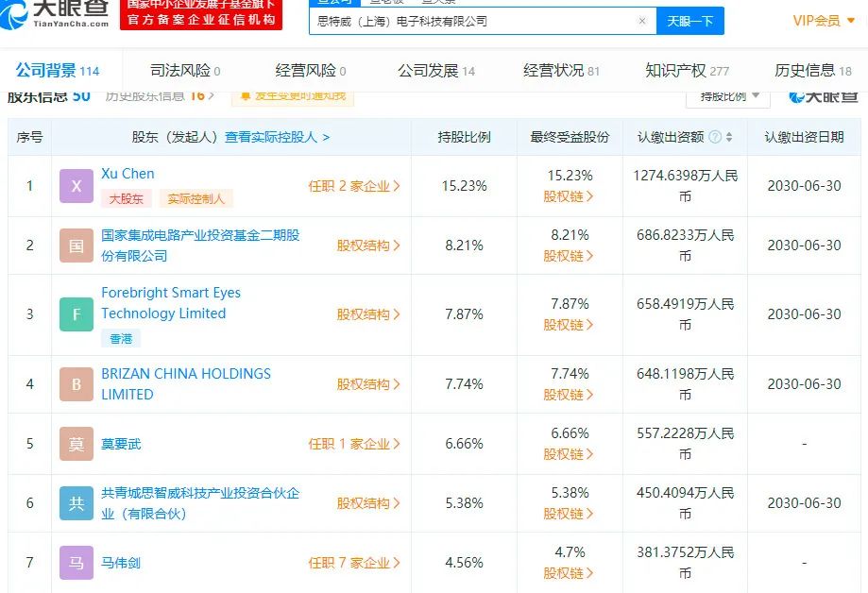
Task: Open 股权链 under 6.66% beneficial share
Action: pos(569,454)
